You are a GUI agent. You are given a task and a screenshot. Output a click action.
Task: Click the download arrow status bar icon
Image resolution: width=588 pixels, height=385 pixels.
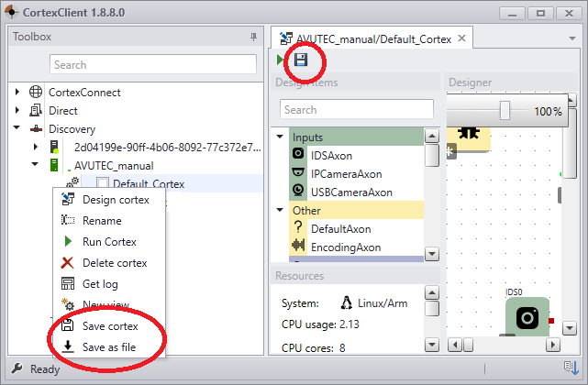571,368
